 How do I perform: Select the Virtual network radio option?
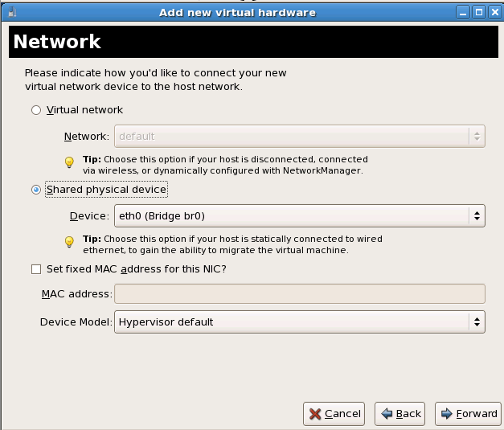[x=35, y=110]
